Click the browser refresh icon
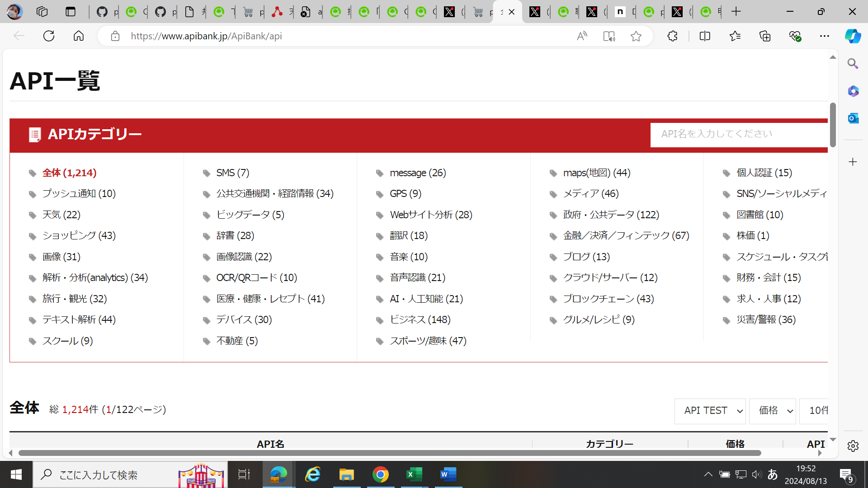 49,36
